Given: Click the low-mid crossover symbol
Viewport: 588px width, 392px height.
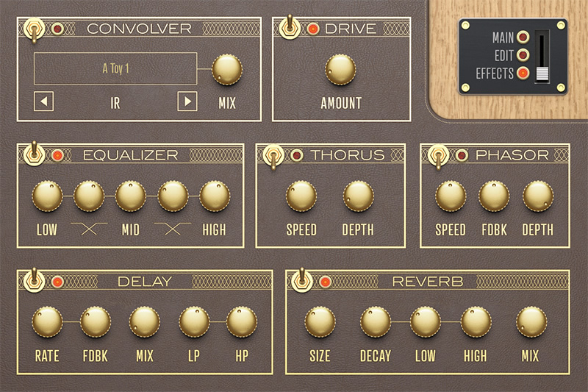Looking at the screenshot, I should [89, 229].
